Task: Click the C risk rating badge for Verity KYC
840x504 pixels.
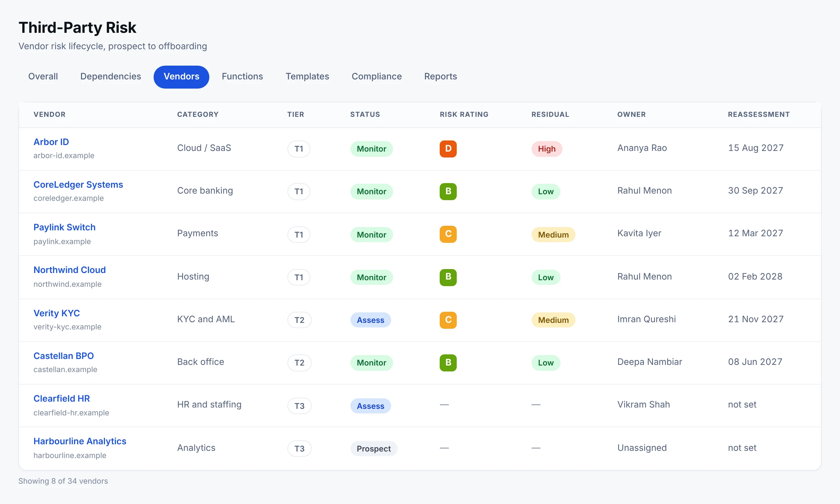Action: click(x=448, y=320)
